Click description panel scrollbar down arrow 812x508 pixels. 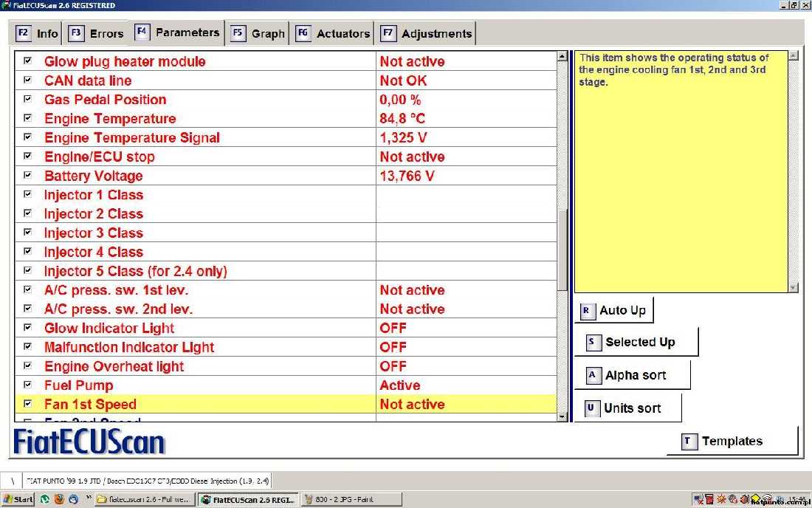coord(794,288)
